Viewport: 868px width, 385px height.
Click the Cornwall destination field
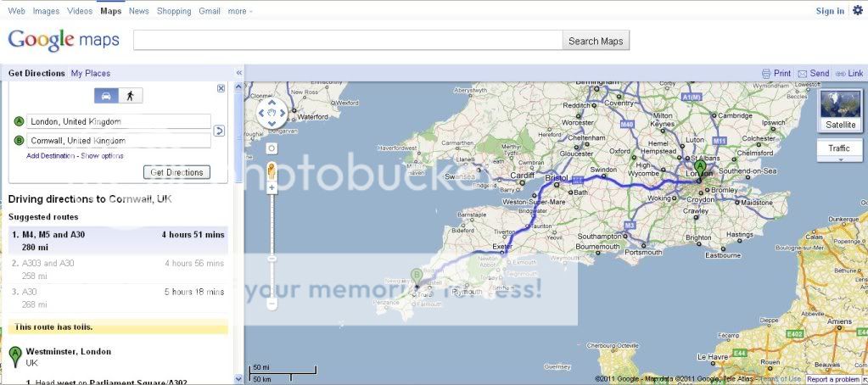119,141
